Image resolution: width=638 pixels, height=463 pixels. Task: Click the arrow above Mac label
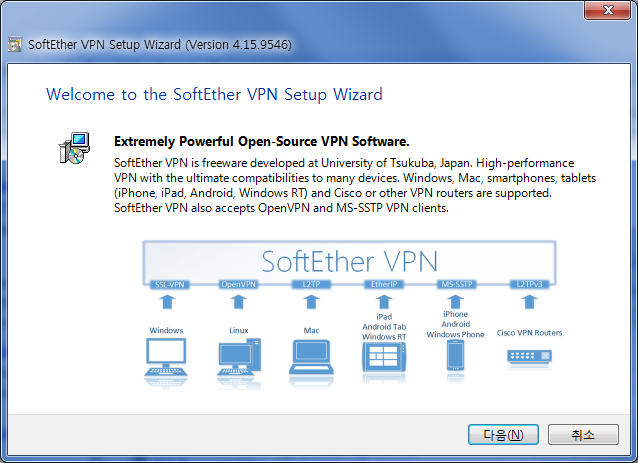[x=311, y=302]
